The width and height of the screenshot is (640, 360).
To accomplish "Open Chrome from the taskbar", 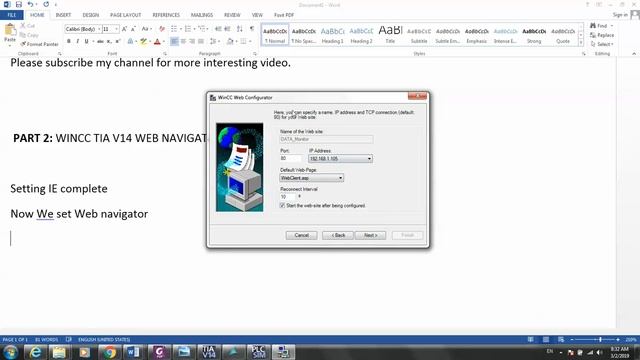I will pos(109,352).
